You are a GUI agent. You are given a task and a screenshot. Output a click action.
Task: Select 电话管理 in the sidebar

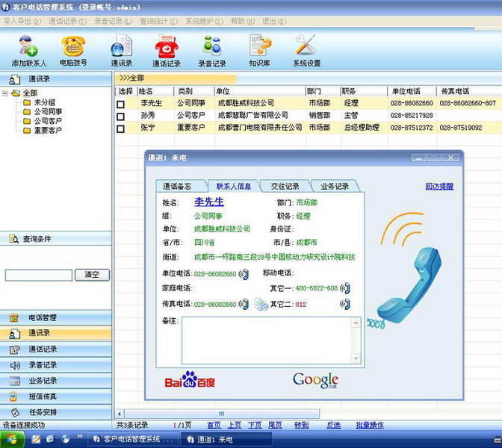[x=56, y=318]
